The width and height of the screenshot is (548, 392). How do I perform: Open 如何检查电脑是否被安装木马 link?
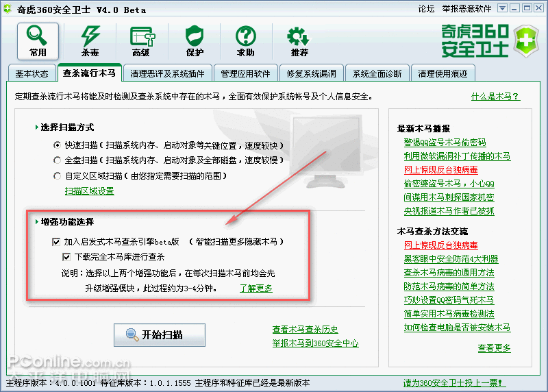[x=457, y=328]
